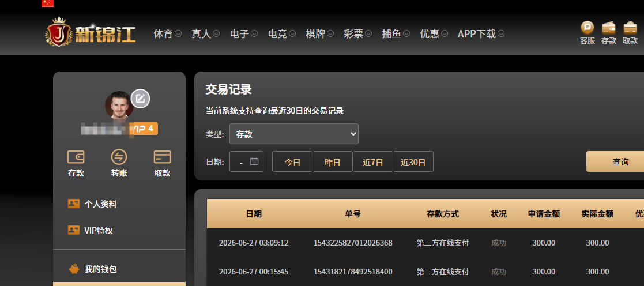644x286 pixels.
Task: Click the 存款 wallet icon in header
Action: 609,28
